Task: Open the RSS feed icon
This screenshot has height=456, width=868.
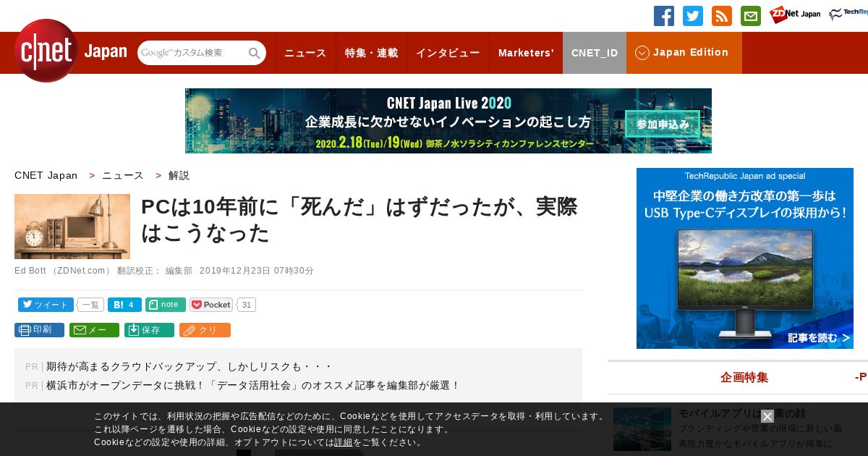Action: tap(722, 16)
